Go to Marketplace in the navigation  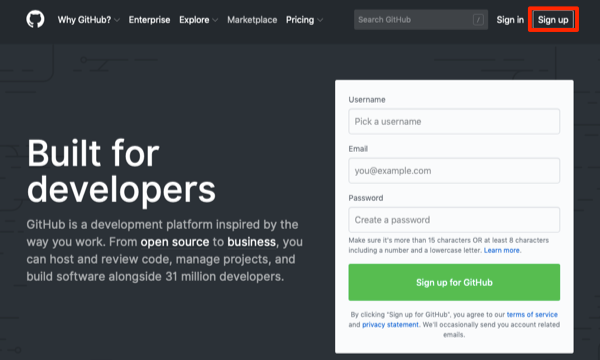[252, 20]
